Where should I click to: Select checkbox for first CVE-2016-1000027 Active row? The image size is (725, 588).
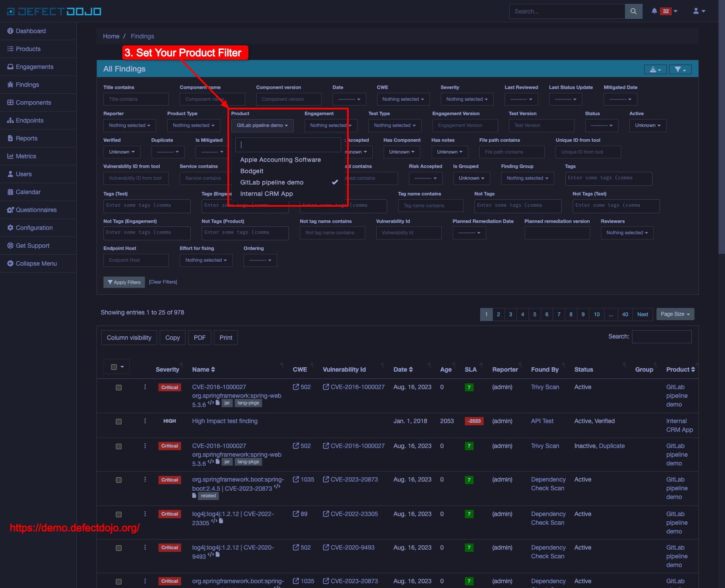point(119,387)
